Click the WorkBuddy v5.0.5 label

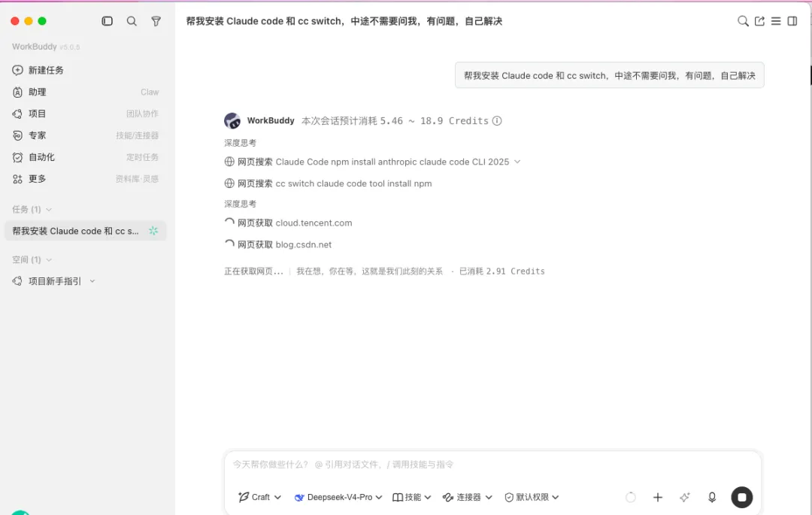tap(46, 47)
